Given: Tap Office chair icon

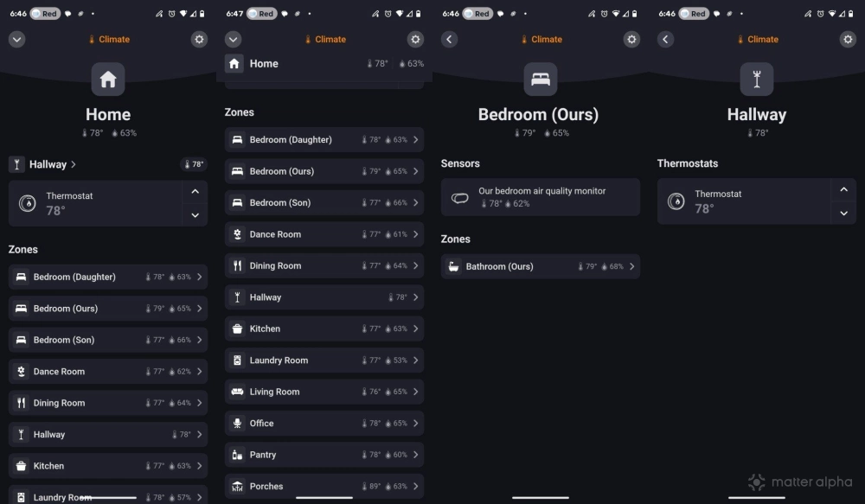Looking at the screenshot, I should [x=237, y=423].
